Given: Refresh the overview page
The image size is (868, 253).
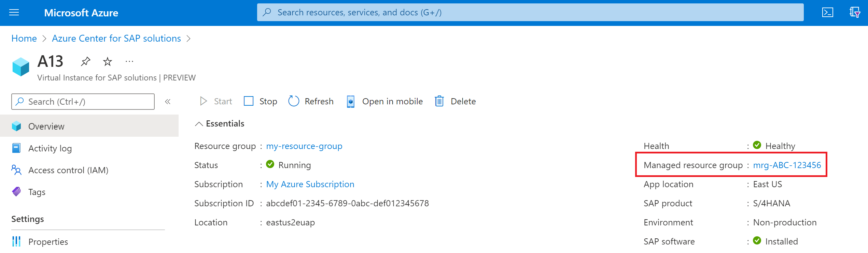Looking at the screenshot, I should [x=311, y=101].
